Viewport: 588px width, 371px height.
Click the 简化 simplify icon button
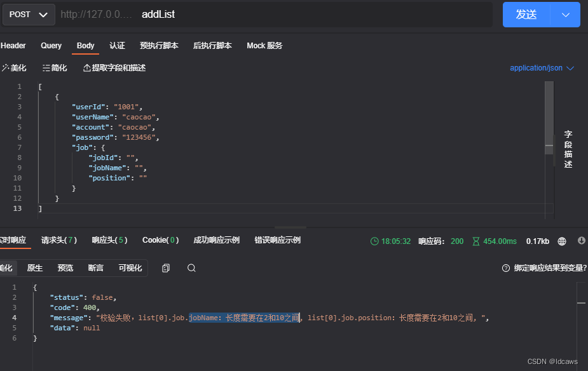coord(55,68)
